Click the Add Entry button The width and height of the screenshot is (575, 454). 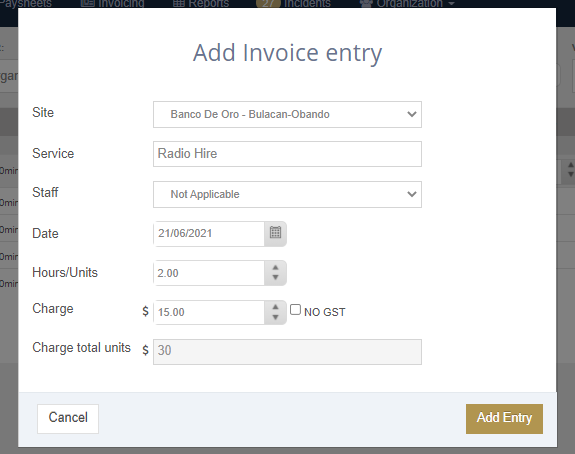[x=504, y=418]
